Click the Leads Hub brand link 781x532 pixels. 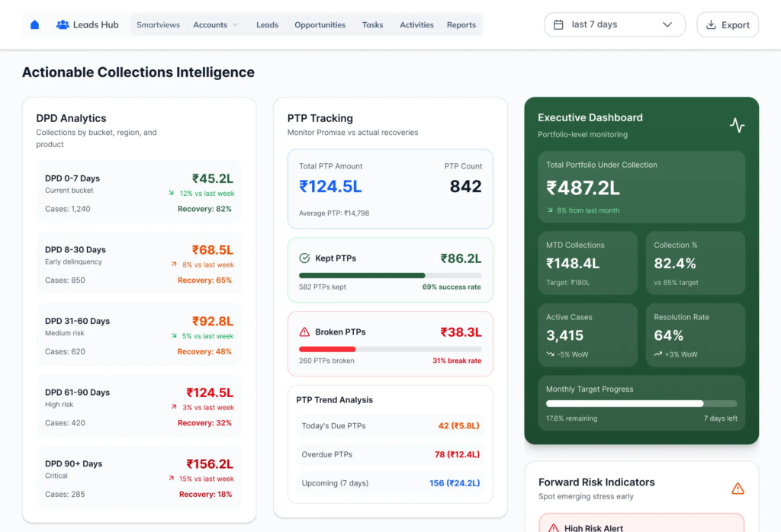tap(87, 24)
